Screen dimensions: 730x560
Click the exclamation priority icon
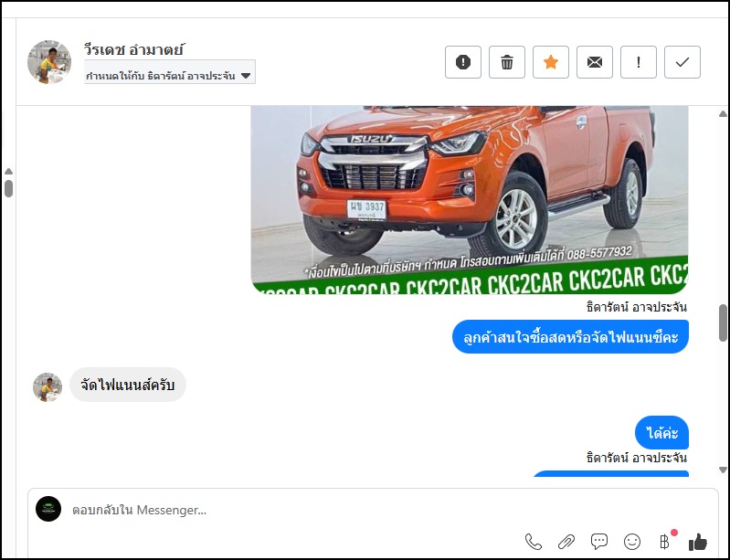[x=639, y=62]
